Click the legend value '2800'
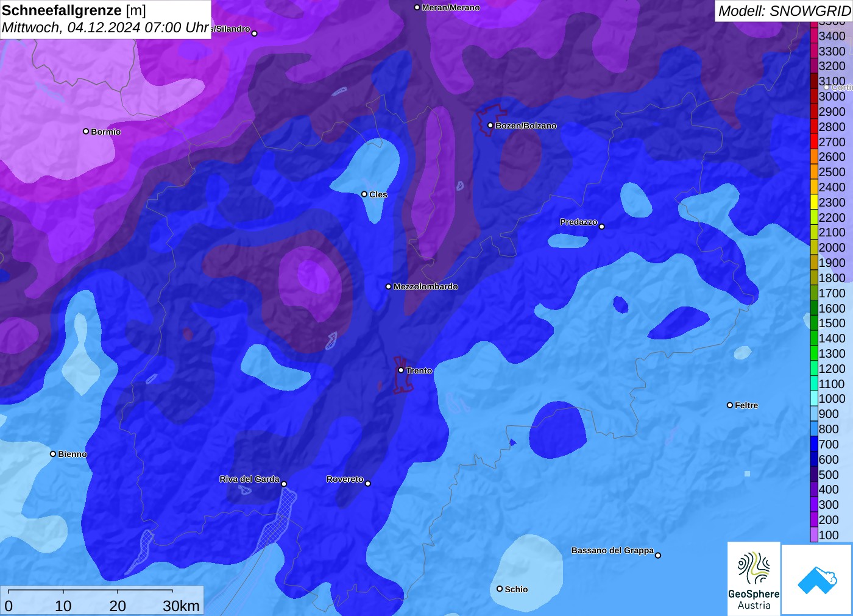853x616 pixels. (832, 127)
